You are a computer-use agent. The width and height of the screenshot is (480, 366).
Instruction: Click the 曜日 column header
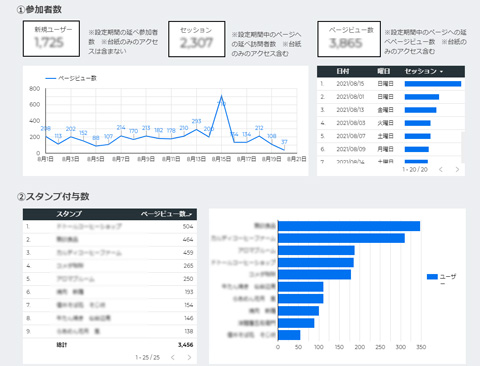pos(384,71)
